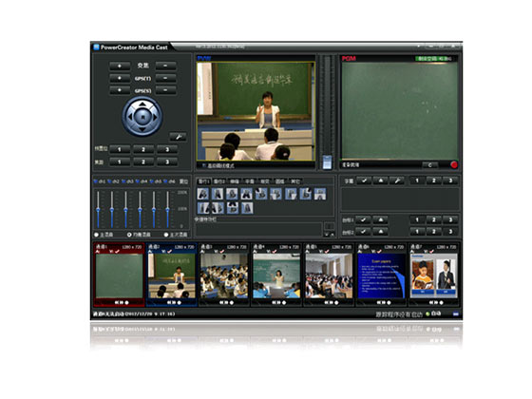
Task: Choose the last transition effect icon in top row
Action: pyautogui.click(x=320, y=194)
